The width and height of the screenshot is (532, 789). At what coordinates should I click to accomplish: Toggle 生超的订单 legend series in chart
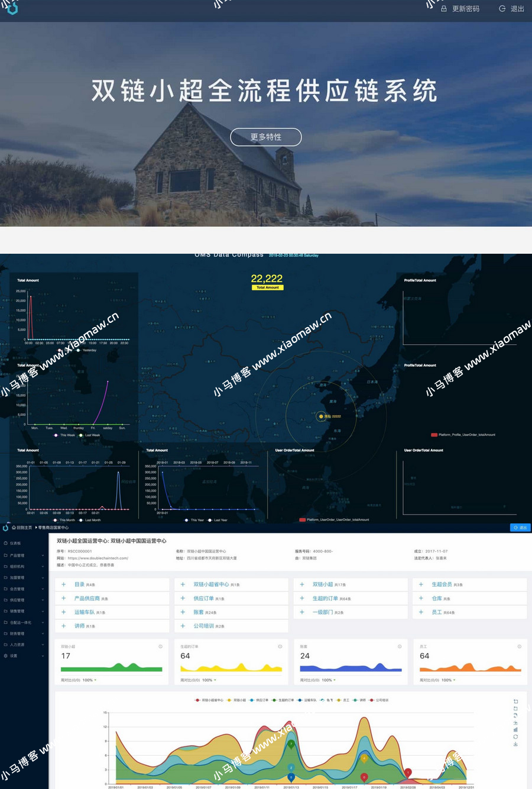(283, 700)
